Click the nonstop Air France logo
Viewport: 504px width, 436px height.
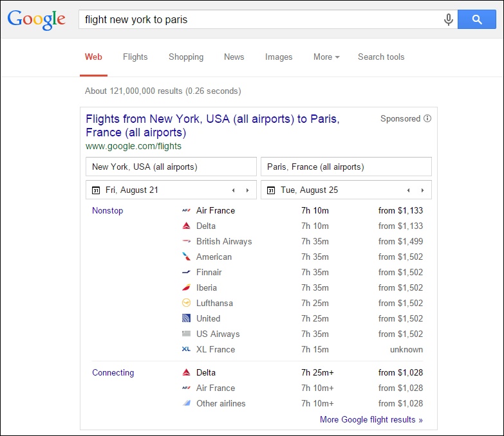186,211
